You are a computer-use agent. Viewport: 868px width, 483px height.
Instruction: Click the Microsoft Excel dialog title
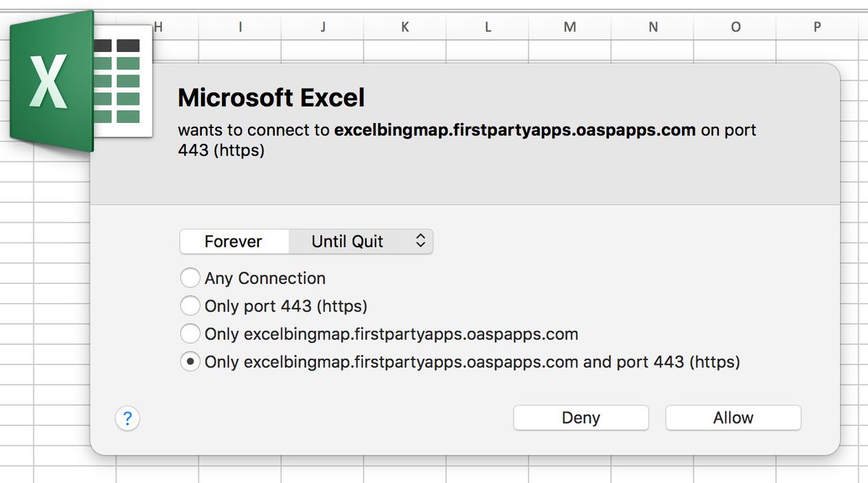click(x=271, y=98)
